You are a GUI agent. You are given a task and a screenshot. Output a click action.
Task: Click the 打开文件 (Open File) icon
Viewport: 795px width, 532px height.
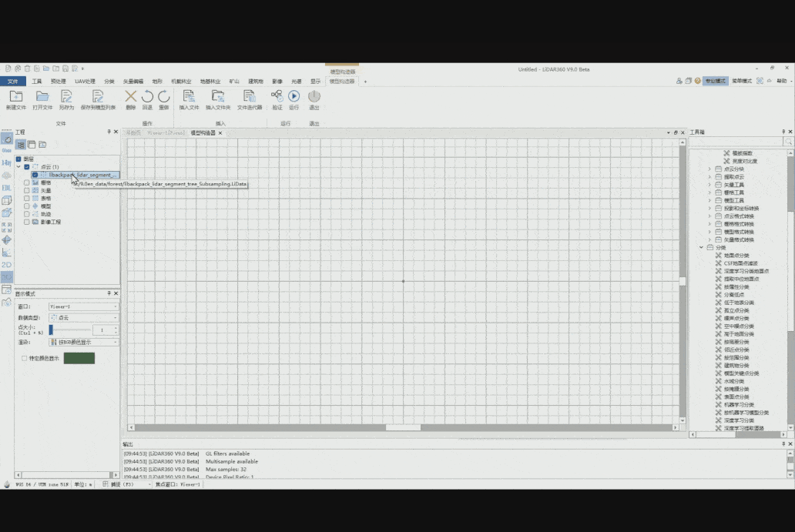pos(42,97)
